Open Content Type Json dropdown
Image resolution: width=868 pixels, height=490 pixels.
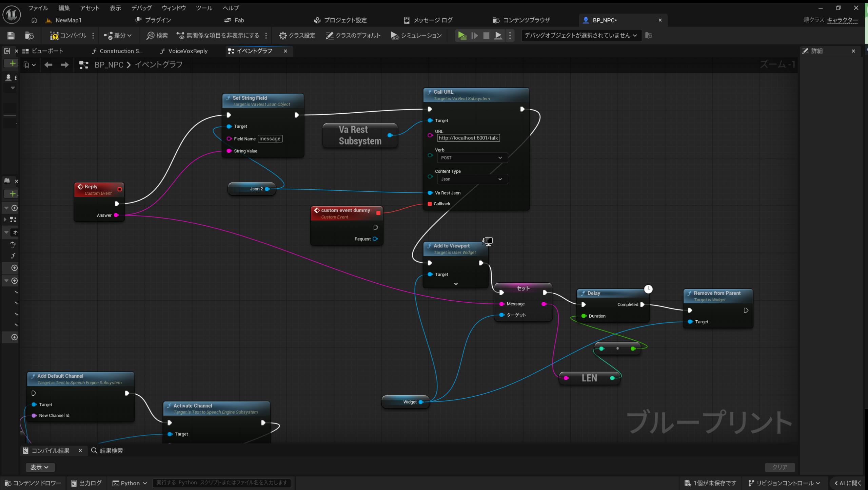472,179
